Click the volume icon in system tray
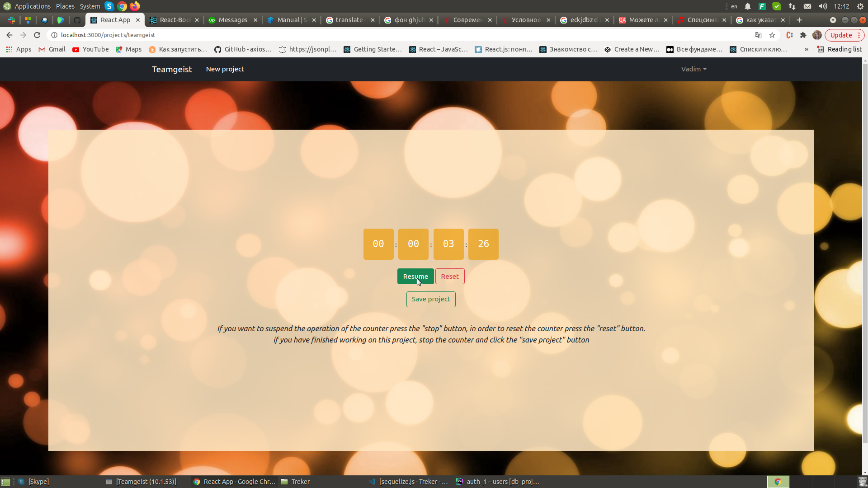The height and width of the screenshot is (488, 868). click(823, 6)
